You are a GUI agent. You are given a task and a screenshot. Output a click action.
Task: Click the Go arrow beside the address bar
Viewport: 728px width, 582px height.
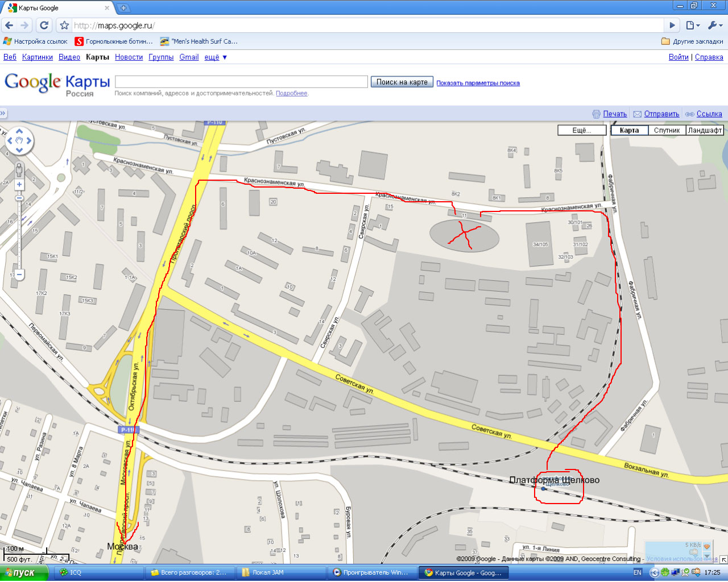(672, 26)
